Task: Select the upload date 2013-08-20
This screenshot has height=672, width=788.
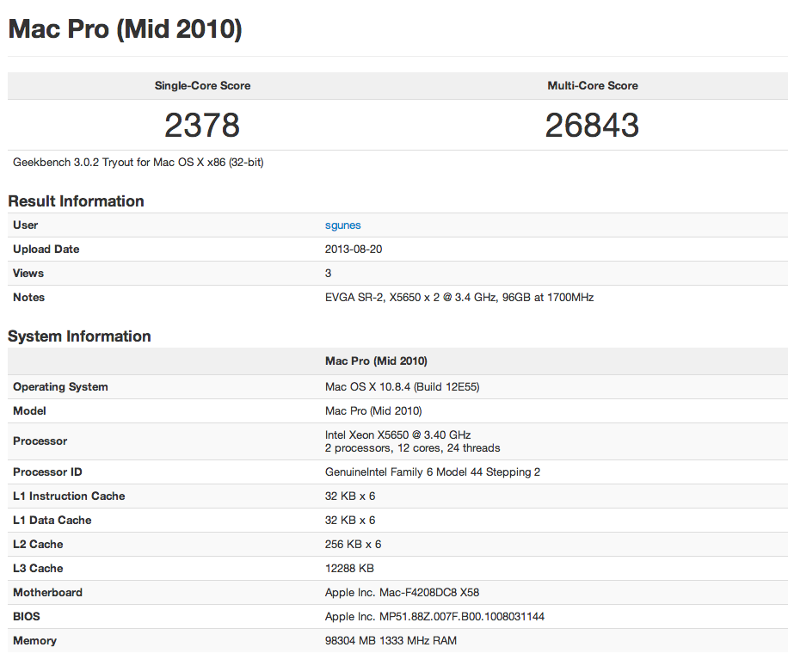Action: pos(354,250)
